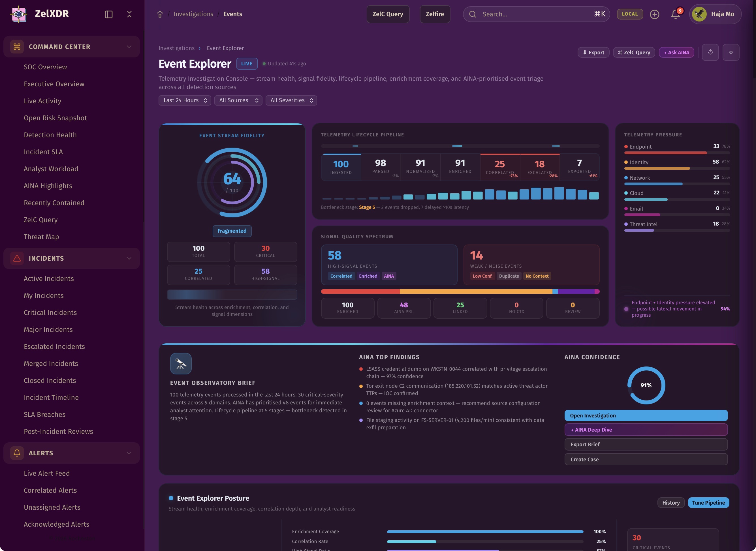
Task: Go to home via breadcrumb icon
Action: click(x=160, y=14)
